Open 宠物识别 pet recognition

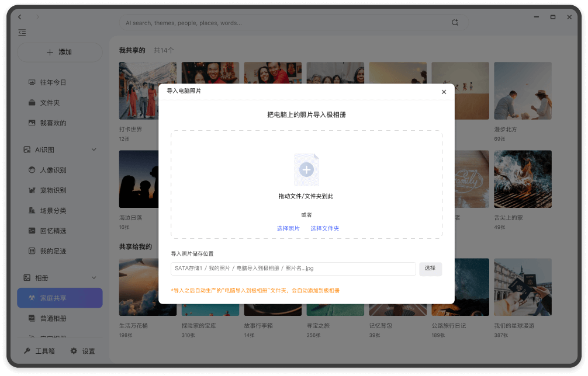[53, 190]
